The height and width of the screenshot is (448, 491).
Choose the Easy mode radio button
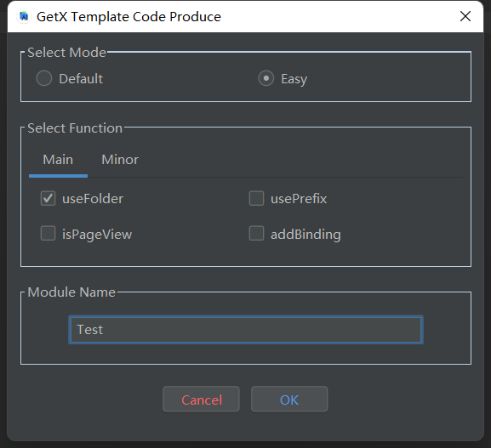pos(266,78)
